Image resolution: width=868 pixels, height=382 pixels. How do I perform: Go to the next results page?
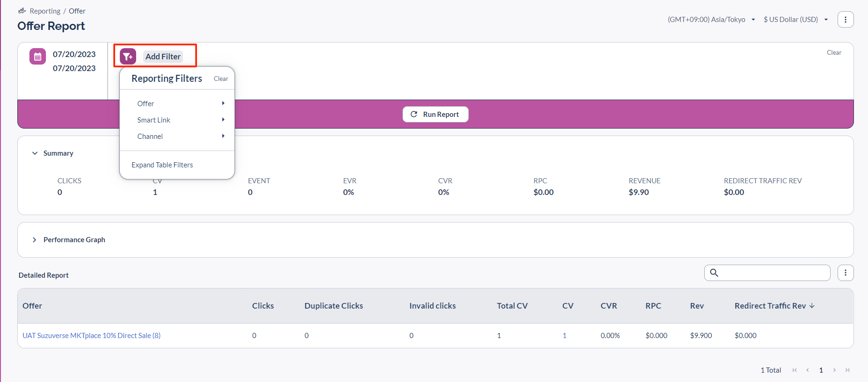tap(834, 370)
